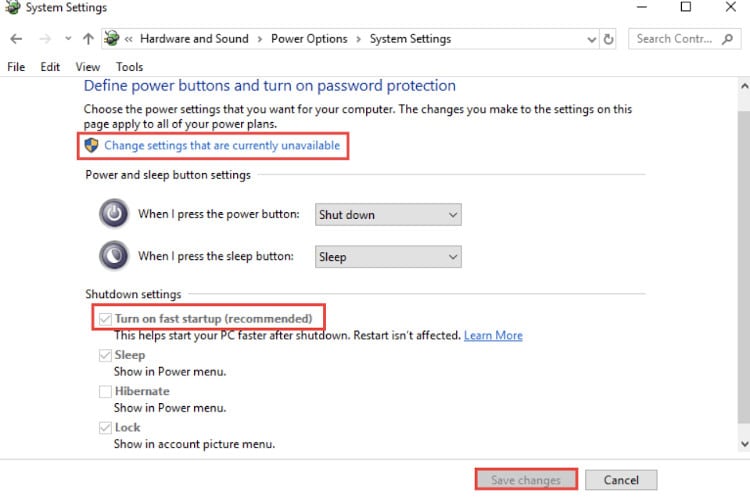The width and height of the screenshot is (750, 500).
Task: Click the forward navigation arrow
Action: click(x=45, y=39)
